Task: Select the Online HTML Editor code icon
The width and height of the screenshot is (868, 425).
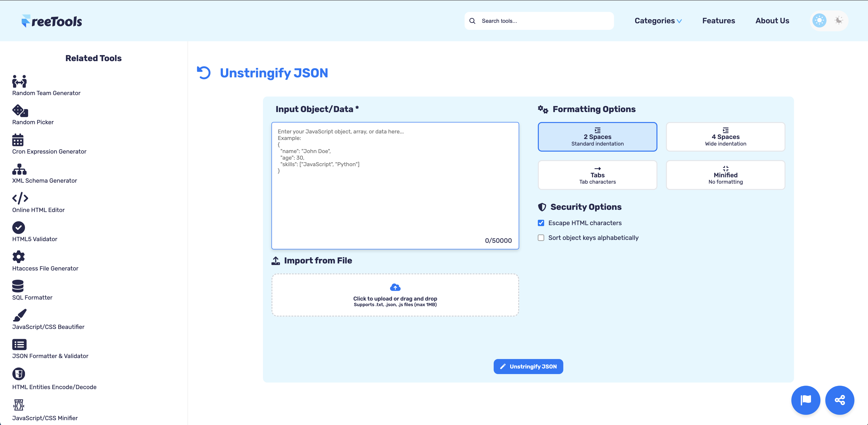Action: click(x=19, y=198)
